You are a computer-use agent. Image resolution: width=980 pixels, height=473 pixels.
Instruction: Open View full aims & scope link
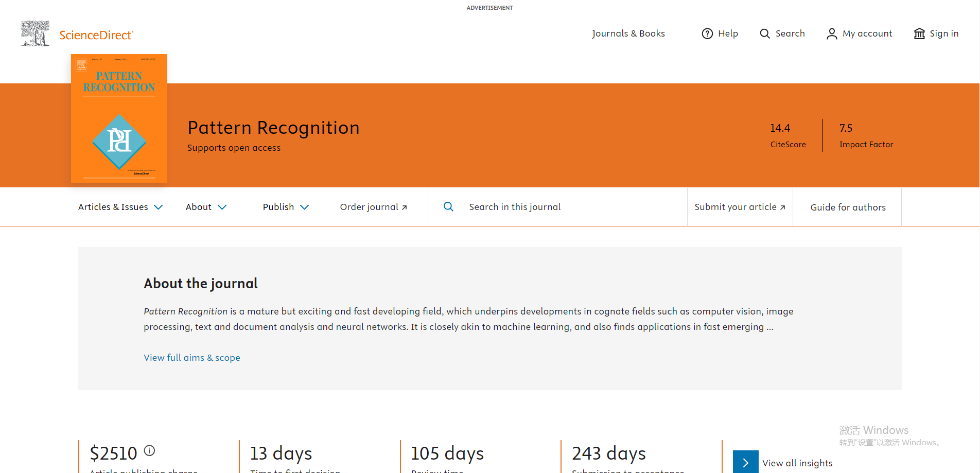click(x=192, y=358)
